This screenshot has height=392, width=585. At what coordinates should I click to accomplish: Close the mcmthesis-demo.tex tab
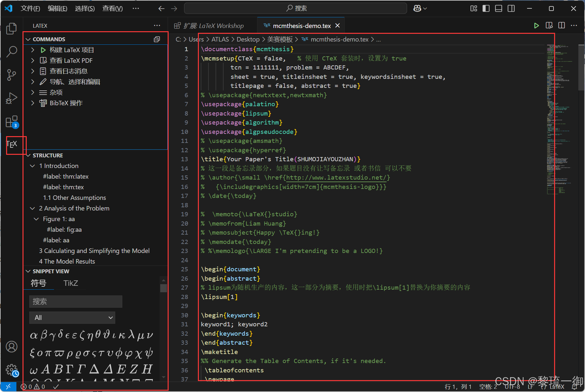[x=338, y=25]
